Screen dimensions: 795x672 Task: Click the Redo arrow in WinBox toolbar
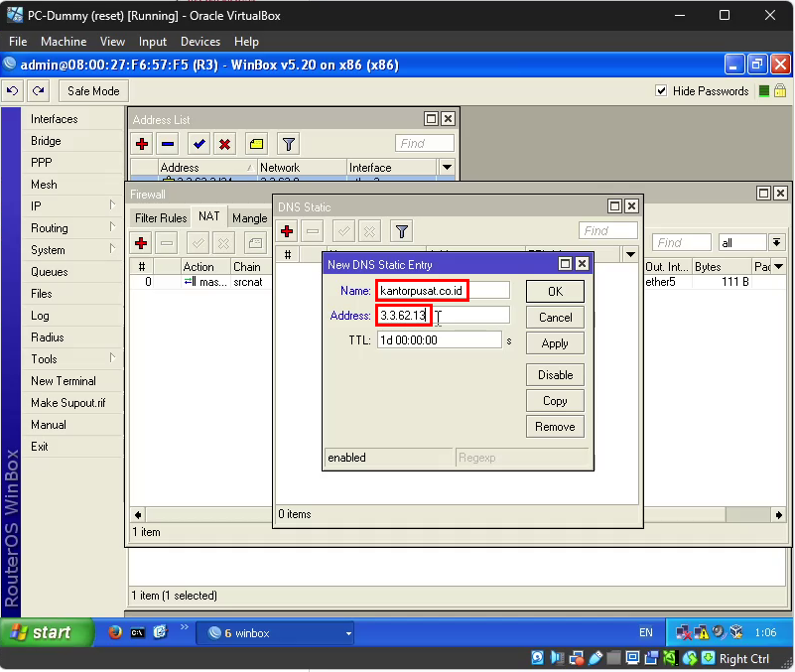pos(38,90)
